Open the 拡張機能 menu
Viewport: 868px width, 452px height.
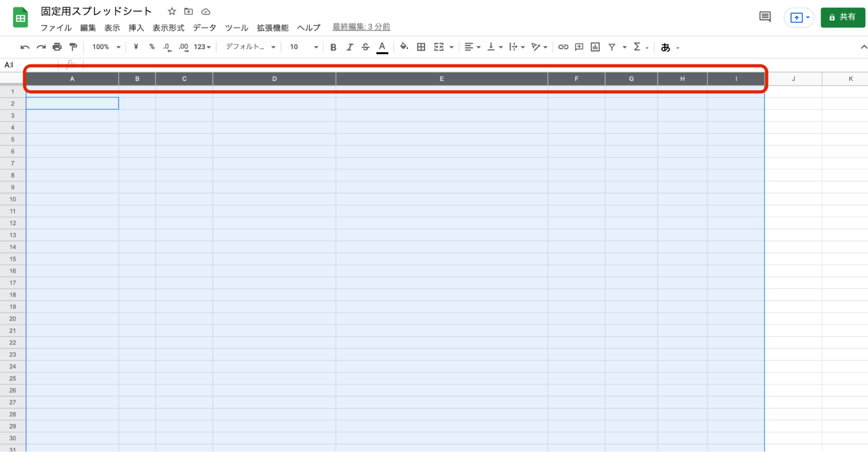tap(273, 28)
